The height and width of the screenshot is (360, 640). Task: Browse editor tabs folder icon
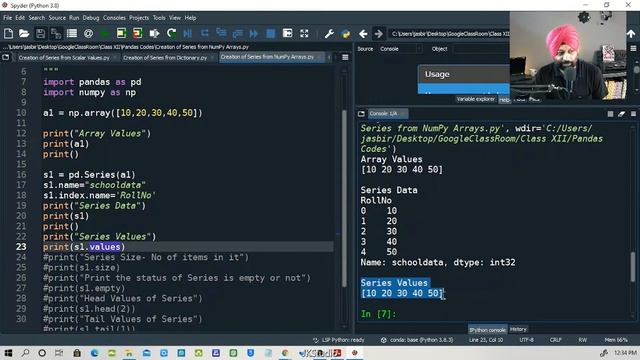pos(6,57)
